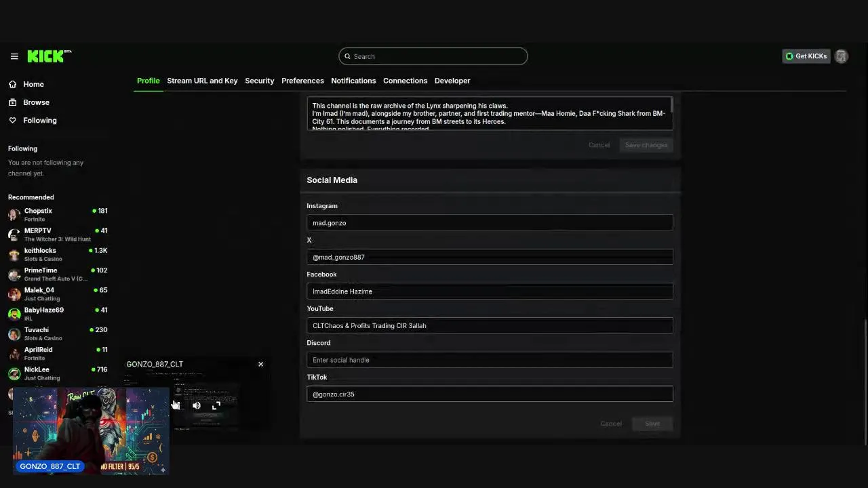This screenshot has height=488, width=868.
Task: Click the bio text area
Action: (488, 114)
